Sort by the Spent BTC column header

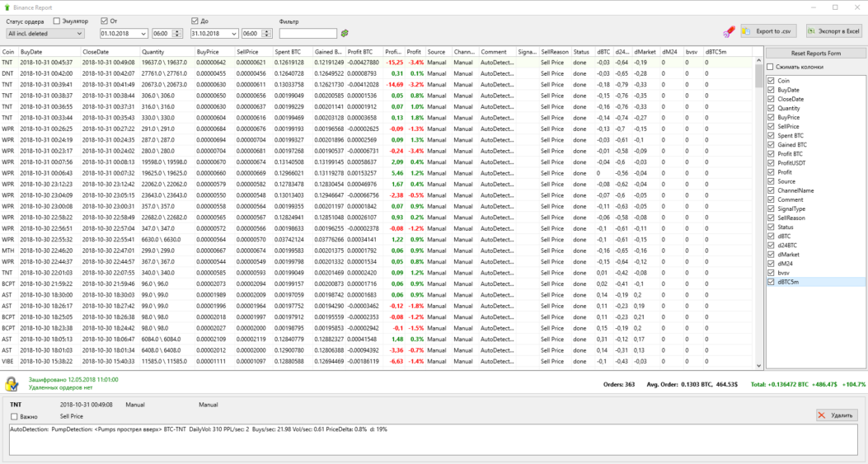point(293,52)
